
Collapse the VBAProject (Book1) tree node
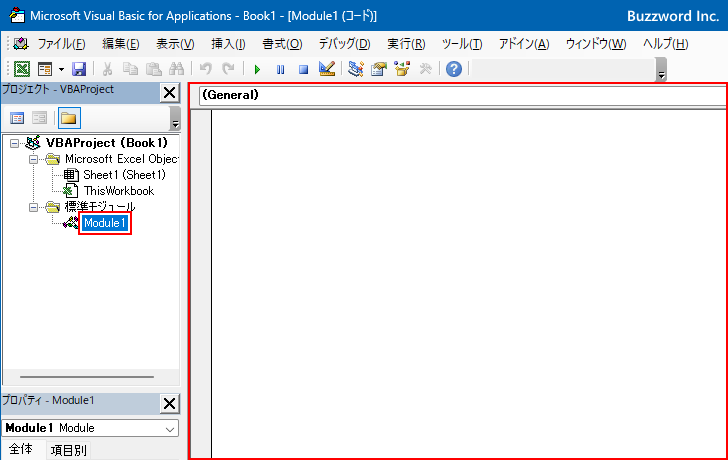pyautogui.click(x=15, y=143)
